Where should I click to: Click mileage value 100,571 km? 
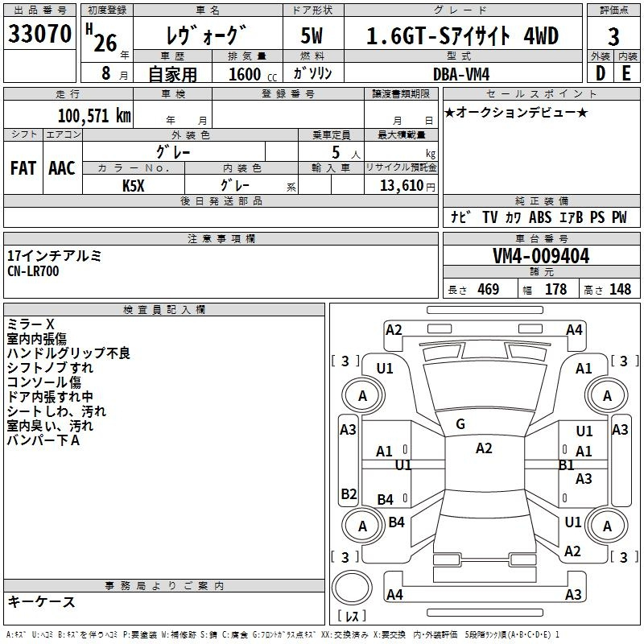tap(94, 116)
